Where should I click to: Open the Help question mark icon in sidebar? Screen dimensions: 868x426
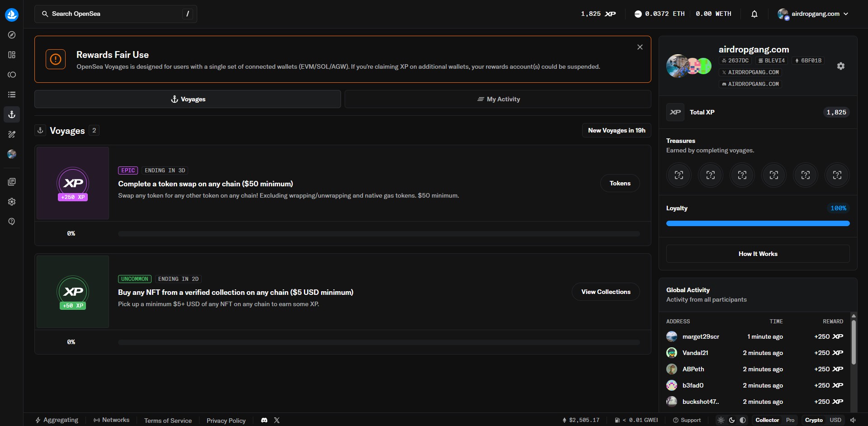coord(12,222)
